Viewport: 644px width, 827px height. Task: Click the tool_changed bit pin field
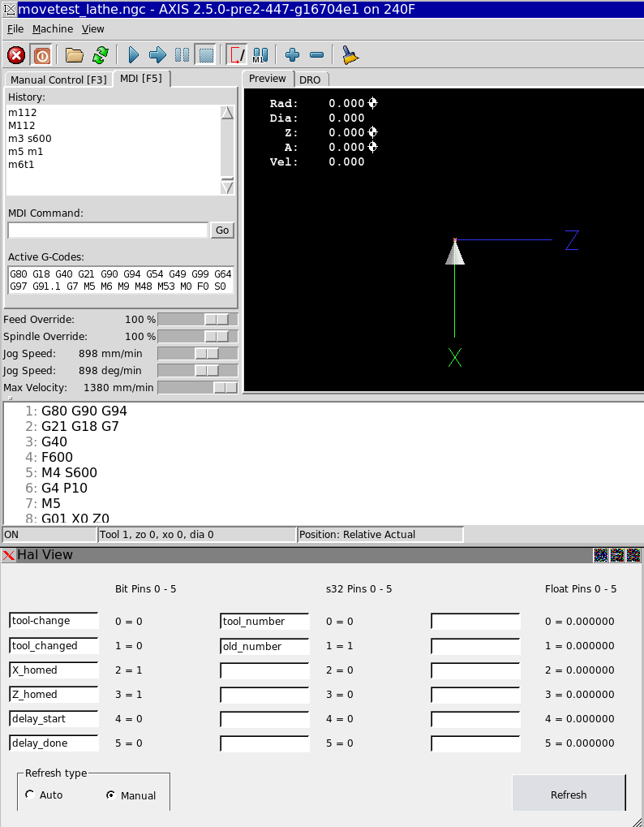[x=54, y=645]
